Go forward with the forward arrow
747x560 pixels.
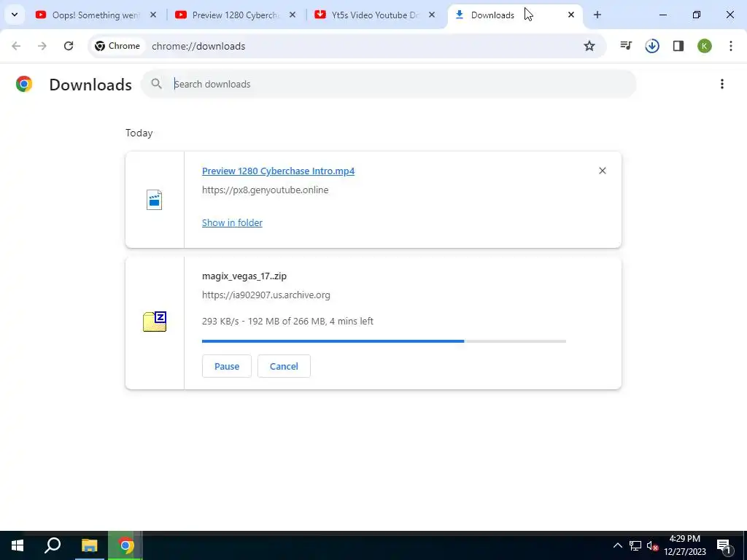(x=42, y=46)
